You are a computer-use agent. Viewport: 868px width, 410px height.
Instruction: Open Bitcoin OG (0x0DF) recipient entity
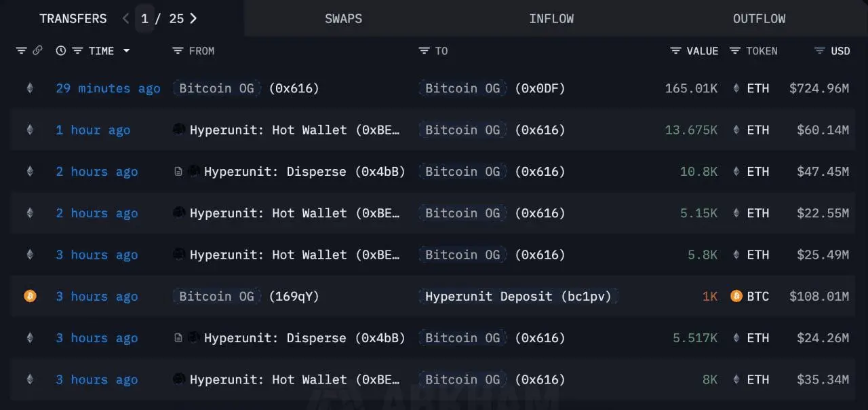462,88
